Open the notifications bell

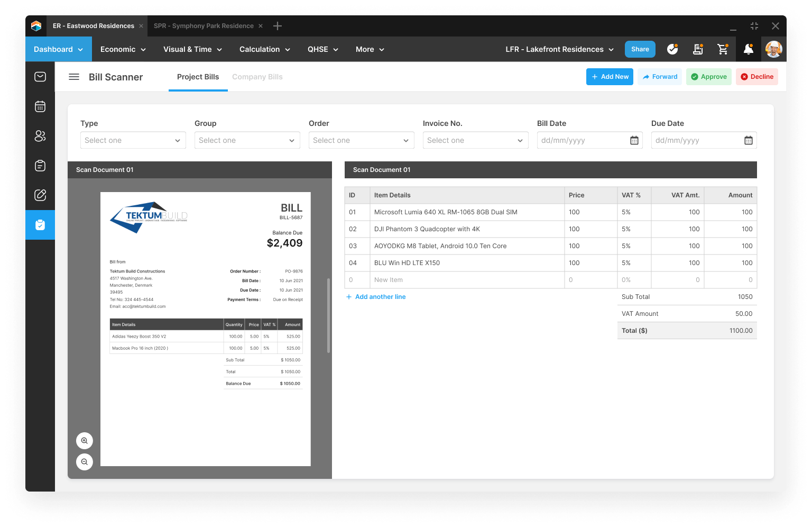pos(748,49)
